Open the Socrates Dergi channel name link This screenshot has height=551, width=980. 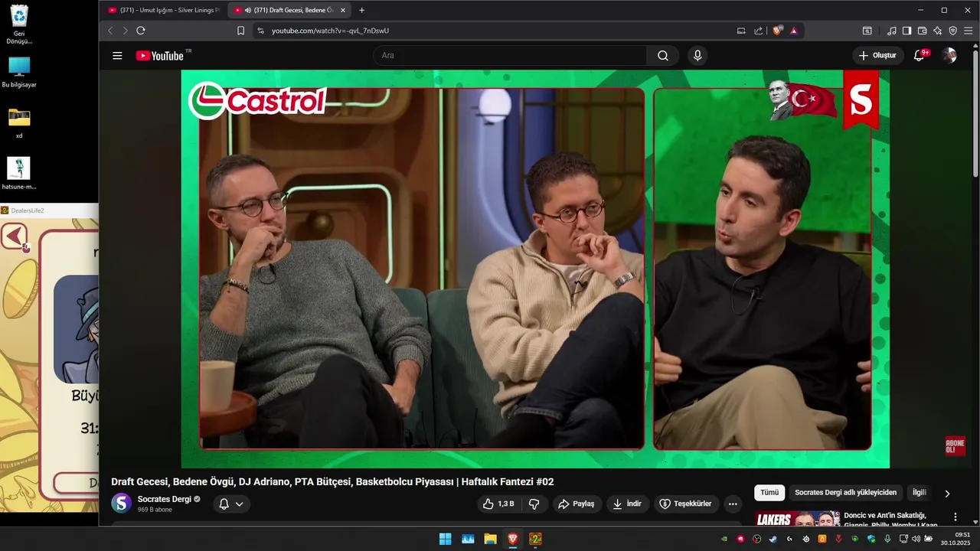coord(165,499)
